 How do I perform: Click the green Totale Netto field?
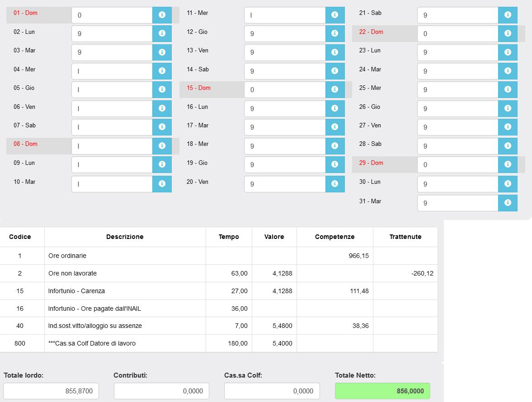click(382, 391)
